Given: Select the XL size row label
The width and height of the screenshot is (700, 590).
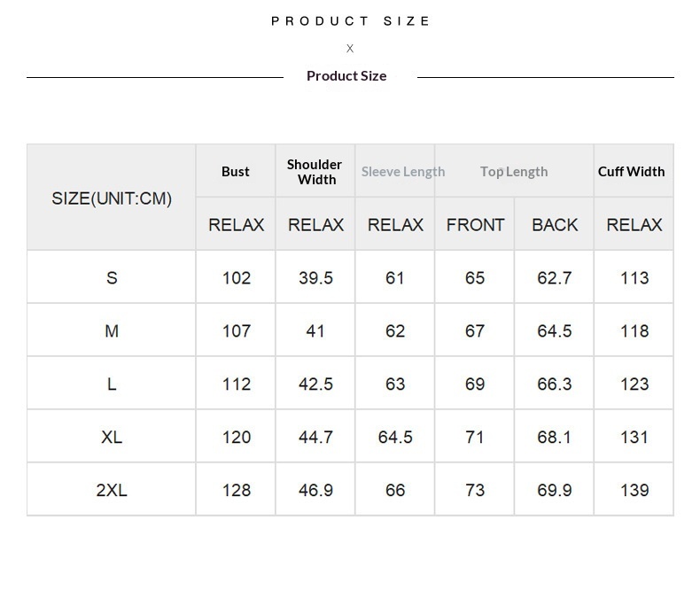Looking at the screenshot, I should coord(112,438).
